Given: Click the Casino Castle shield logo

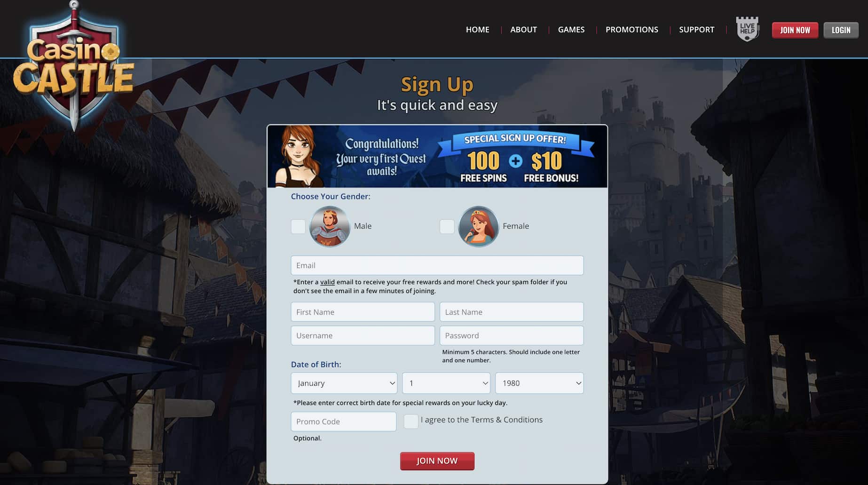Looking at the screenshot, I should click(x=74, y=66).
